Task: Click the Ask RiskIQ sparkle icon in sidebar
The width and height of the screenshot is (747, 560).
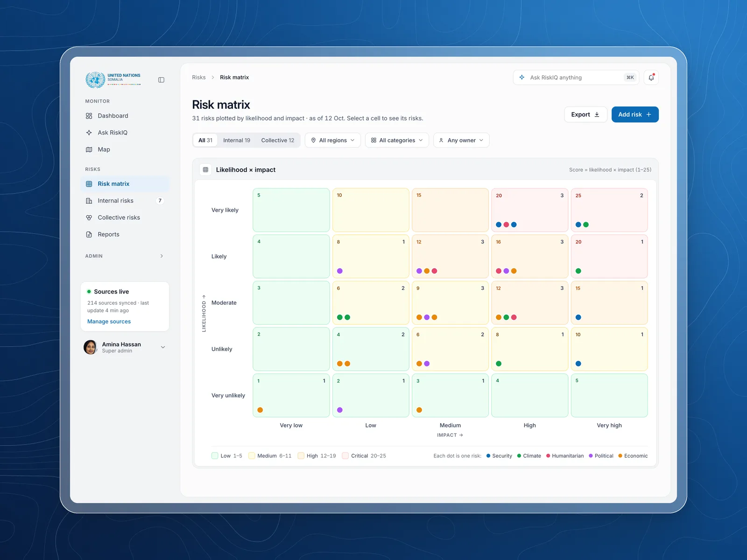Action: (89, 133)
